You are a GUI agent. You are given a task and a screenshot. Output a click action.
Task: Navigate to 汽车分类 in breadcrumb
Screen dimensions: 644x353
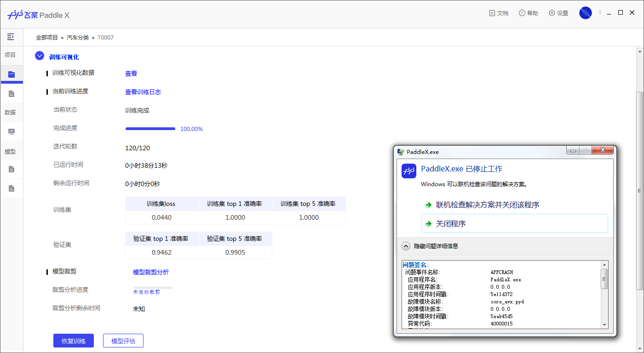[x=77, y=37]
